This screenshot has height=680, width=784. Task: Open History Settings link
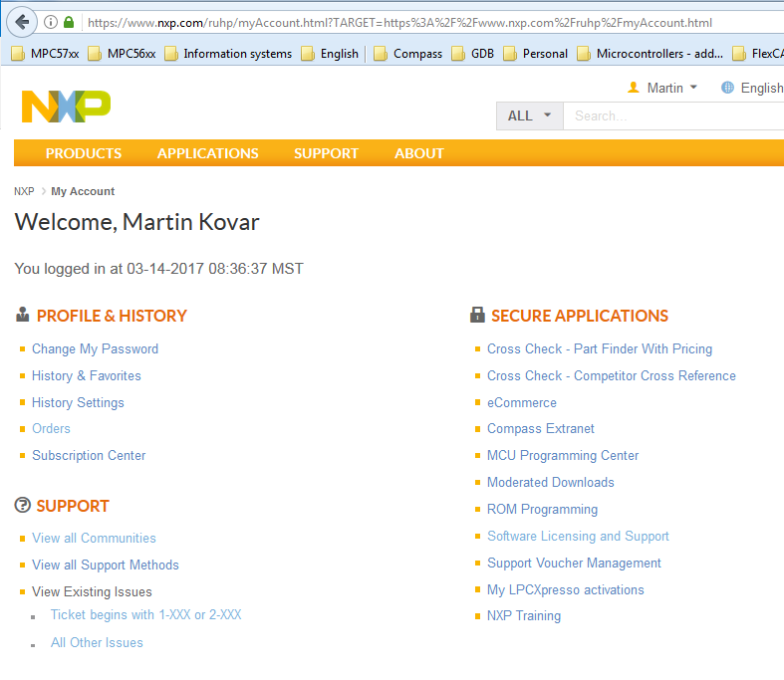click(x=78, y=402)
